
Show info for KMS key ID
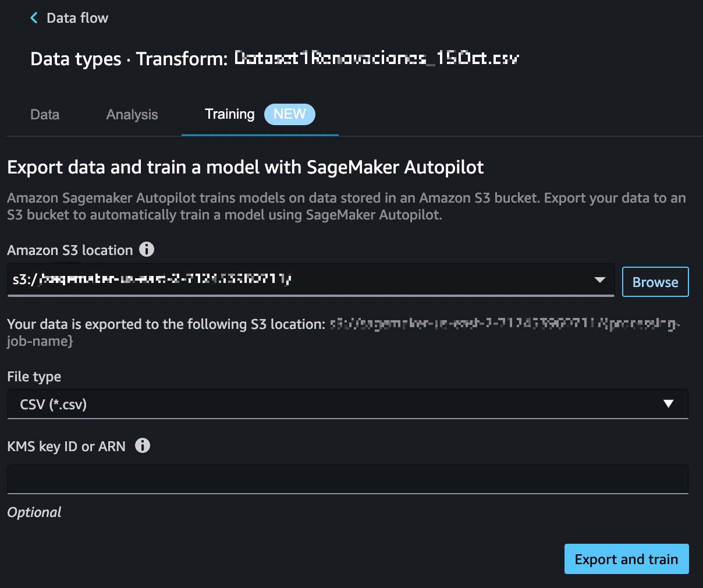(143, 445)
